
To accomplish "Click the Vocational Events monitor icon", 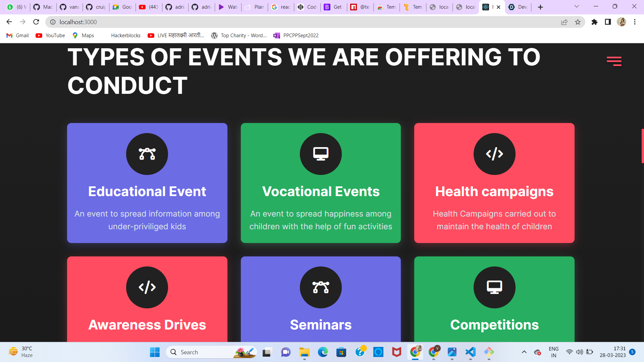I will pyautogui.click(x=321, y=154).
